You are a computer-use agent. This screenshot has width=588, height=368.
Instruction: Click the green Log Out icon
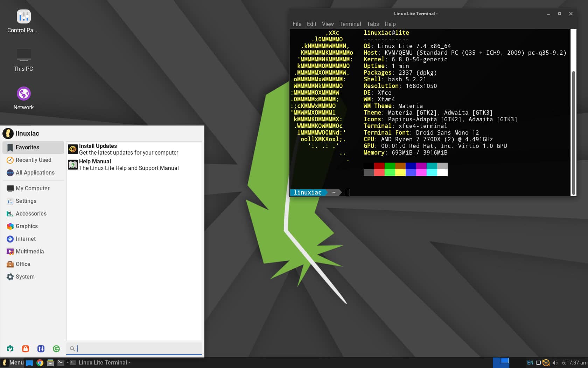56,348
